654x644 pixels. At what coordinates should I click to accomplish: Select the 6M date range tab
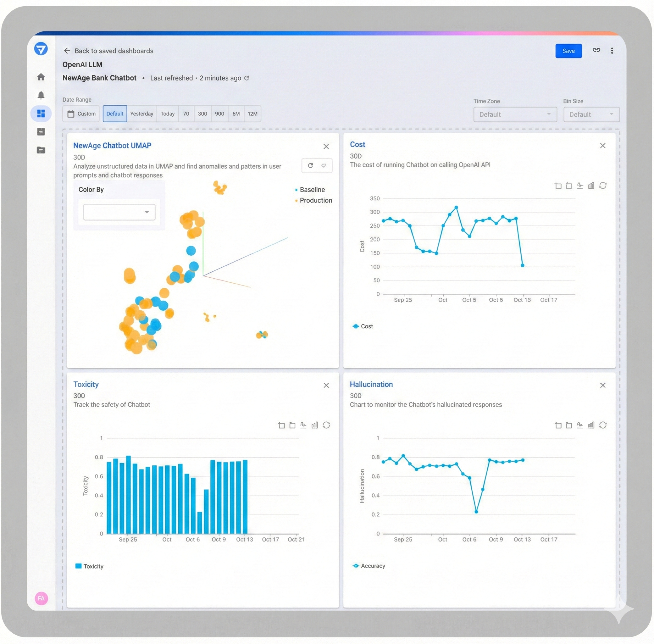pos(236,114)
